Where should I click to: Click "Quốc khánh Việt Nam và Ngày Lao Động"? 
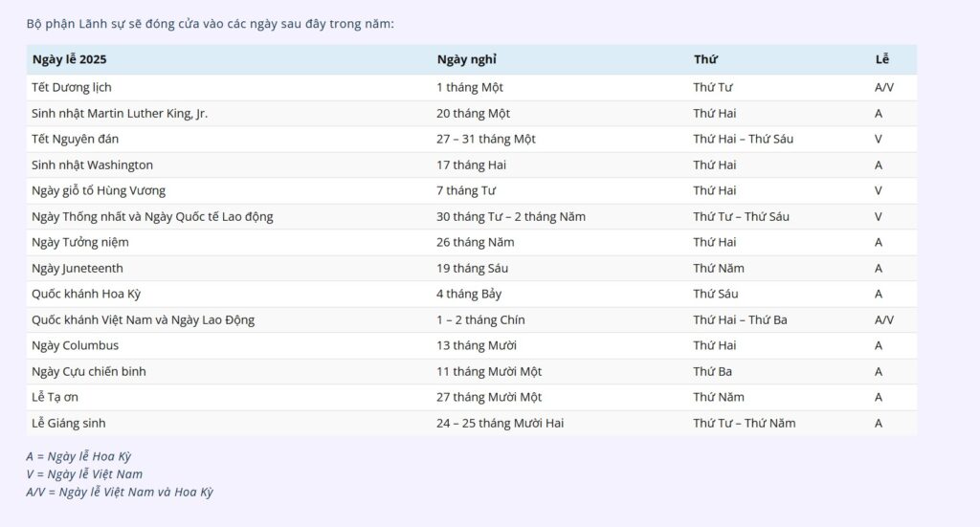(143, 319)
